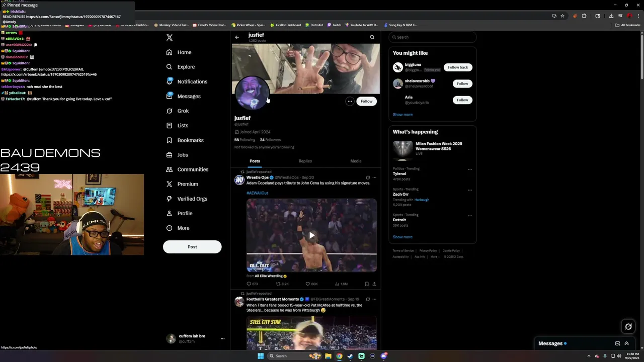Open the profile three-dot options button
644x362 pixels.
(350, 101)
